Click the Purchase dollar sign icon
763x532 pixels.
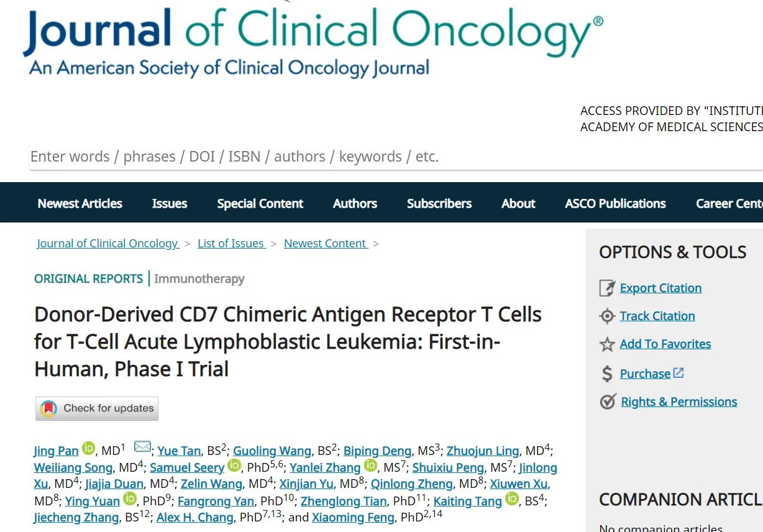pos(607,374)
